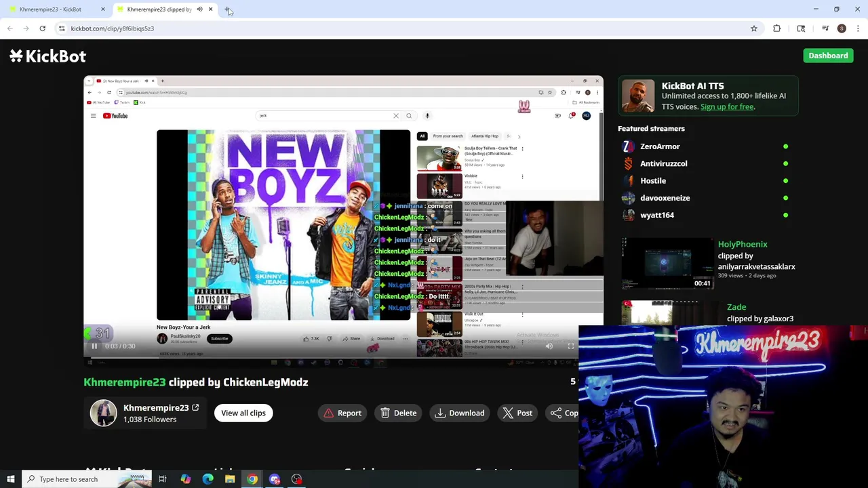This screenshot has height=488, width=868.
Task: Click the site information icon in the address bar
Action: pos(62,28)
